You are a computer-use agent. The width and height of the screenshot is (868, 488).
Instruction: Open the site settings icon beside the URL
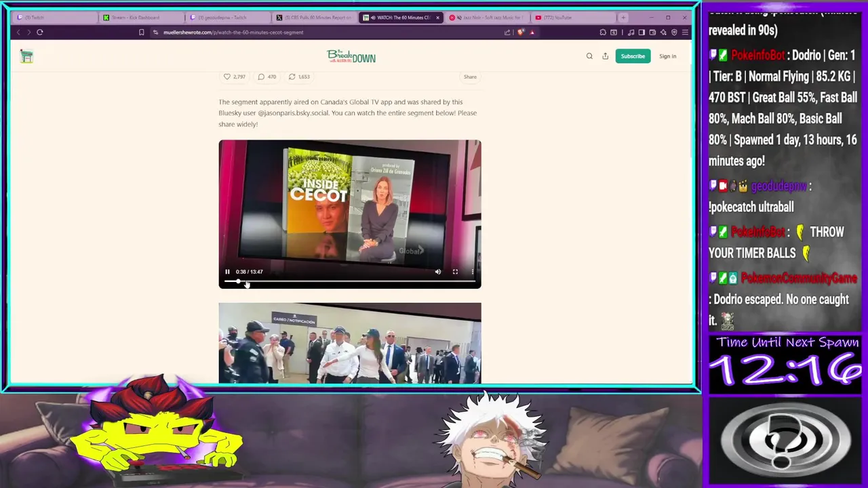pyautogui.click(x=155, y=32)
